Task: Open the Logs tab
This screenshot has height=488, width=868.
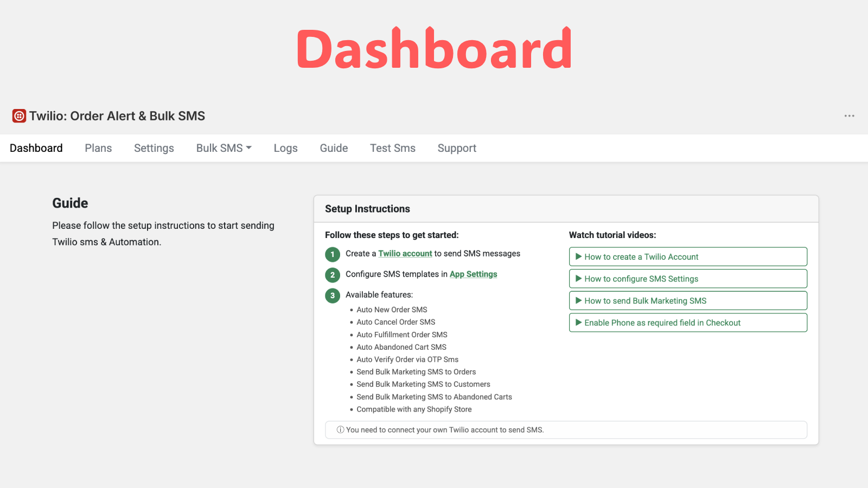Action: point(285,148)
